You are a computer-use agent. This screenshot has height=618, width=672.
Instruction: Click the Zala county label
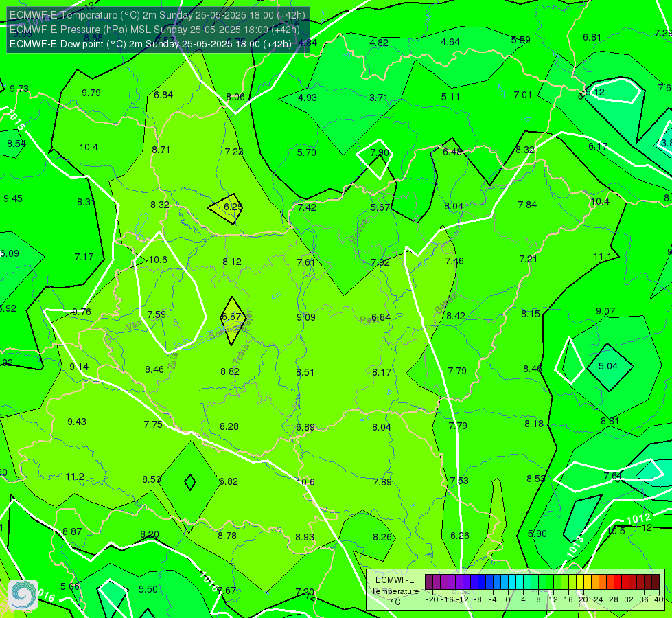coord(173,361)
